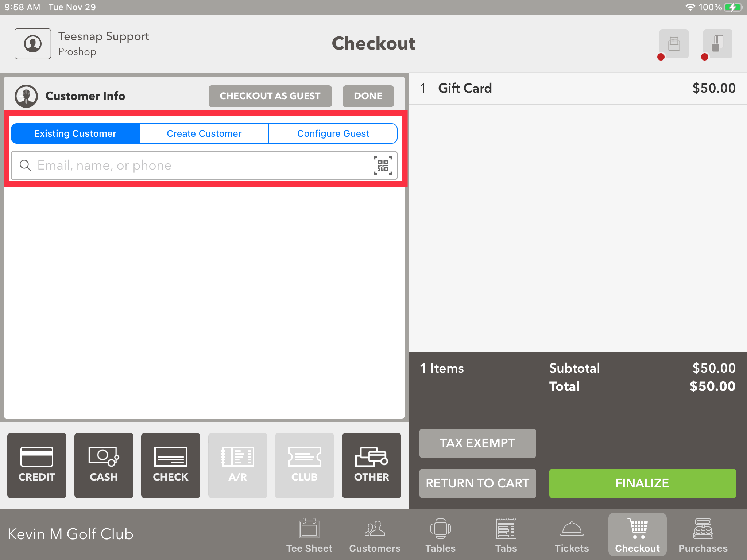Select the Existing Customer segment
The image size is (747, 560).
pyautogui.click(x=76, y=133)
